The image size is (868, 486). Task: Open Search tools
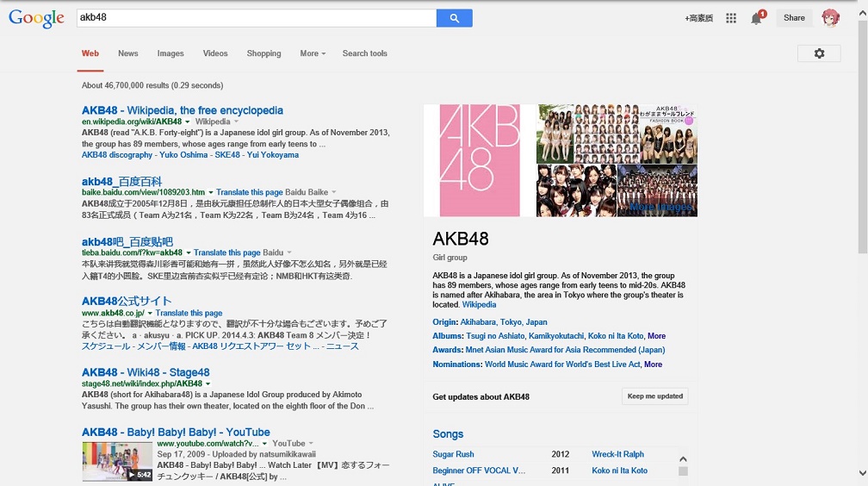[365, 53]
